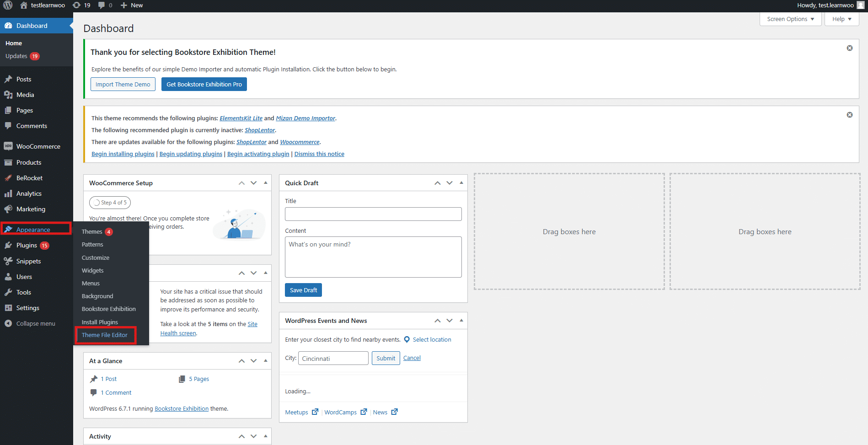The width and height of the screenshot is (868, 445).
Task: Focus the What's on your mind textarea
Action: tap(373, 257)
